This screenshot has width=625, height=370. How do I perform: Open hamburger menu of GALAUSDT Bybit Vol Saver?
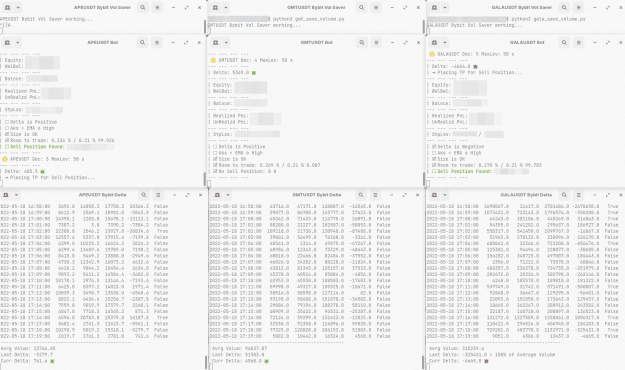click(578, 8)
